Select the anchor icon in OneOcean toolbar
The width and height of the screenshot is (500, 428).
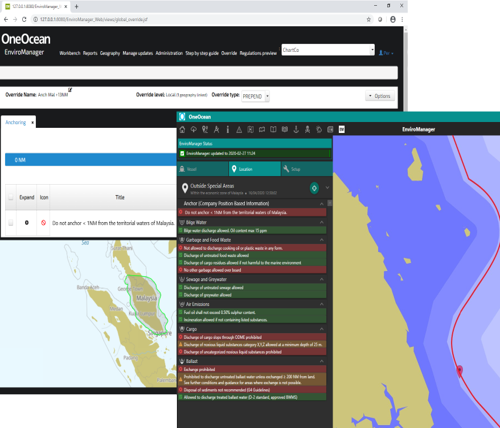(296, 129)
